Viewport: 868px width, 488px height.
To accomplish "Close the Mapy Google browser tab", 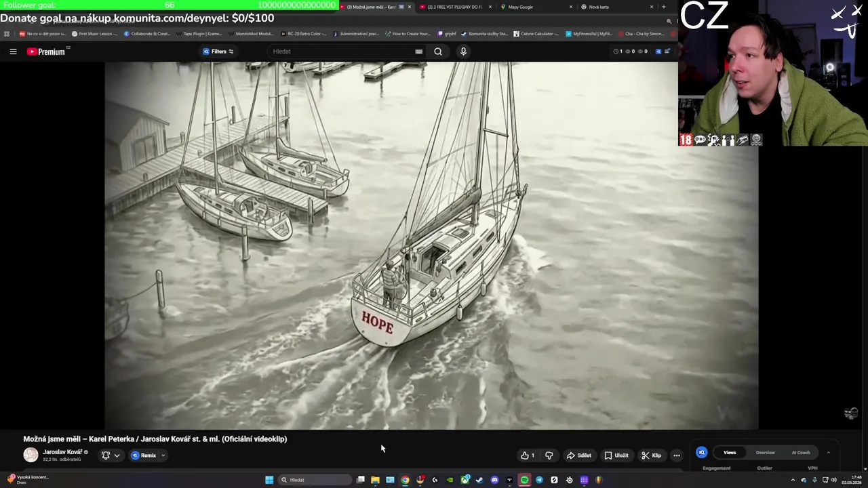I will click(571, 7).
